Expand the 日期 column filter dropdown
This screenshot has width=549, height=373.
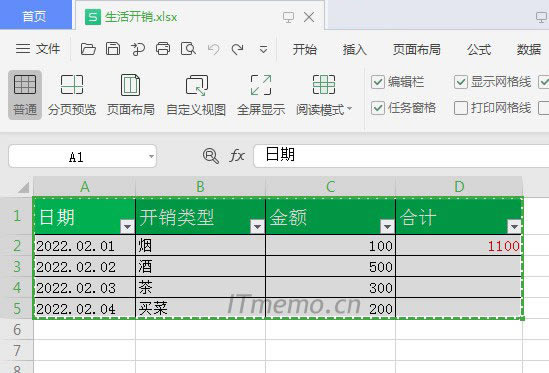tap(127, 227)
